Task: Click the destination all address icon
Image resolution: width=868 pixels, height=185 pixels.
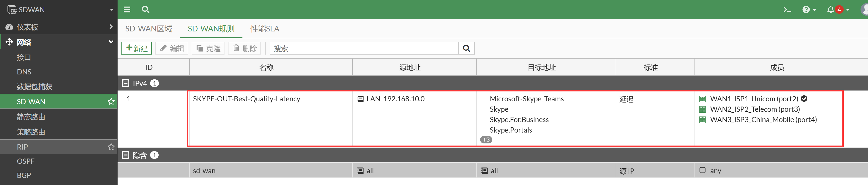Action: coord(484,171)
